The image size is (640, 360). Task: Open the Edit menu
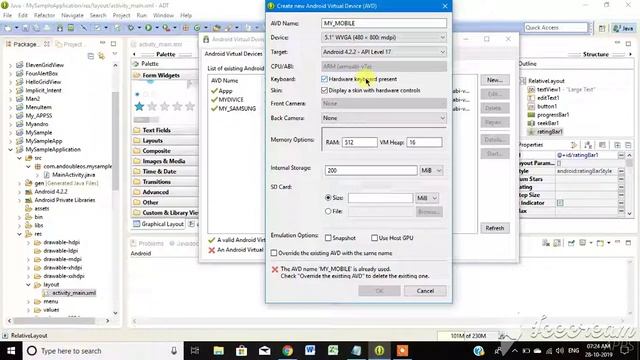(23, 15)
